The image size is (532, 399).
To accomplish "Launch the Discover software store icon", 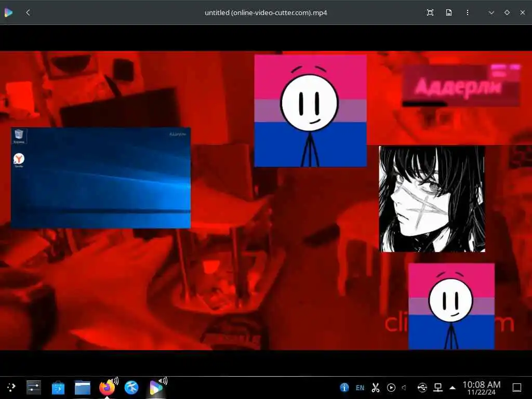I will [x=58, y=388].
